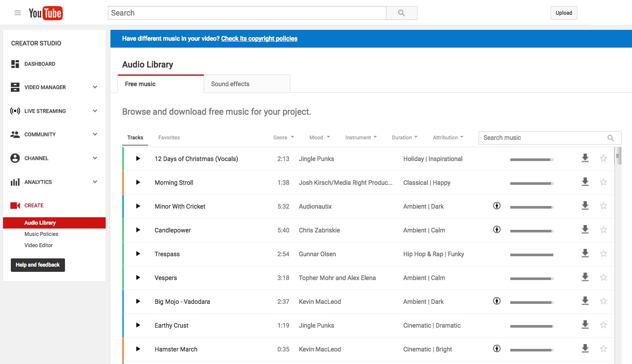
Task: Favorite 12 Days of Christmas with star
Action: (603, 158)
